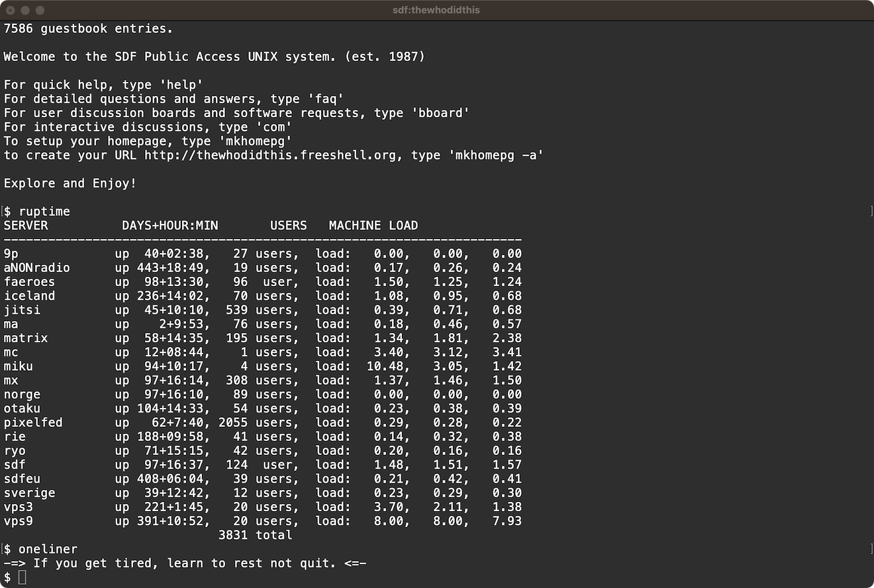Click the text '7586 guestbook entries.'
This screenshot has width=874, height=588.
(89, 28)
